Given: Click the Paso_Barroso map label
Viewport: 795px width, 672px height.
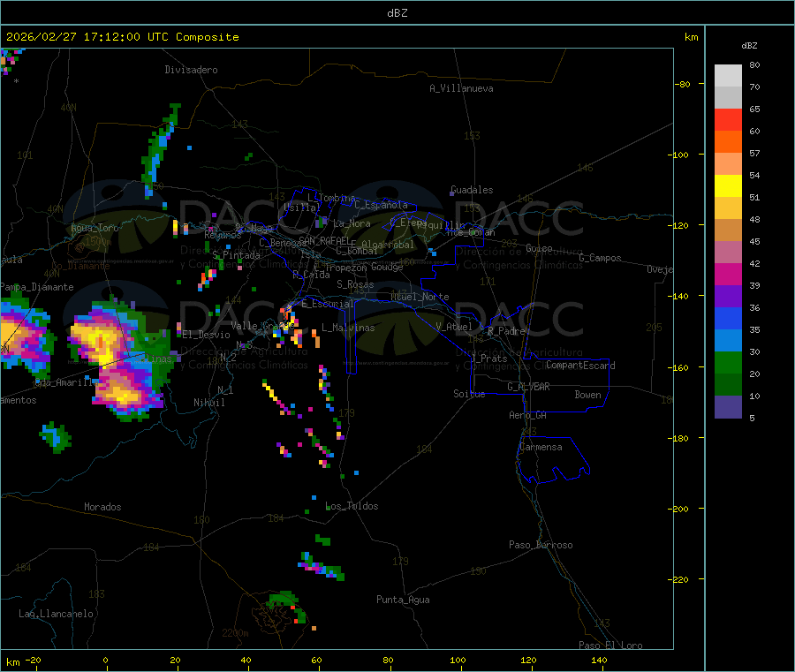Looking at the screenshot, I should coord(541,545).
